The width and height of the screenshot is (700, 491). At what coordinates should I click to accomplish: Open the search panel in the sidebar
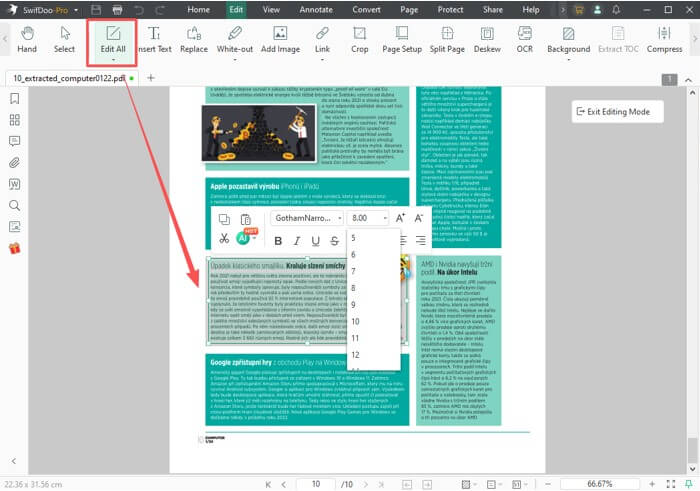15,205
